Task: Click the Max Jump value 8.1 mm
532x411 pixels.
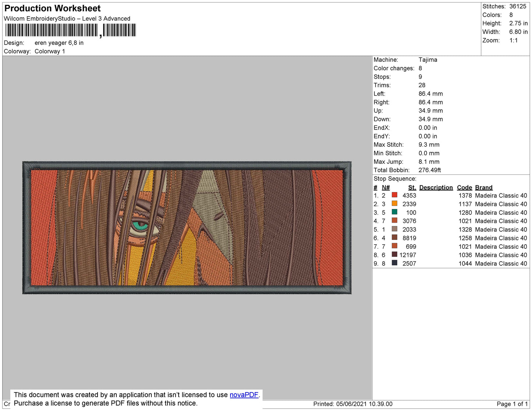Action: click(429, 162)
